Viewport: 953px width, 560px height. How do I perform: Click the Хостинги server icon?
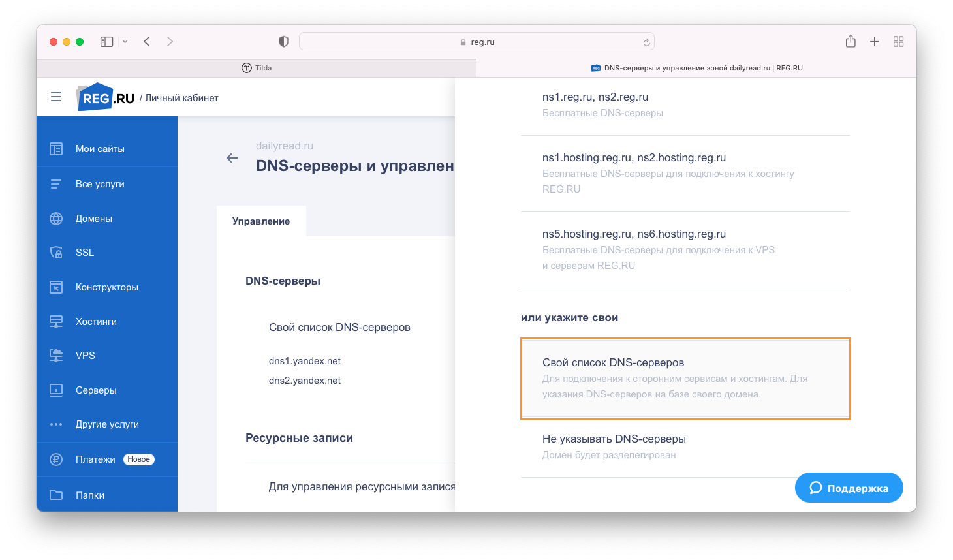click(x=56, y=322)
